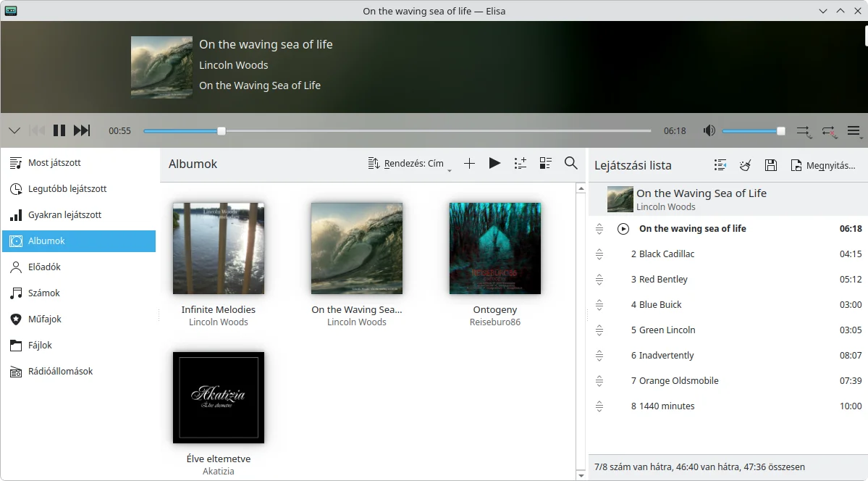Show current track in the playlist icon
The height and width of the screenshot is (481, 868).
(x=720, y=165)
